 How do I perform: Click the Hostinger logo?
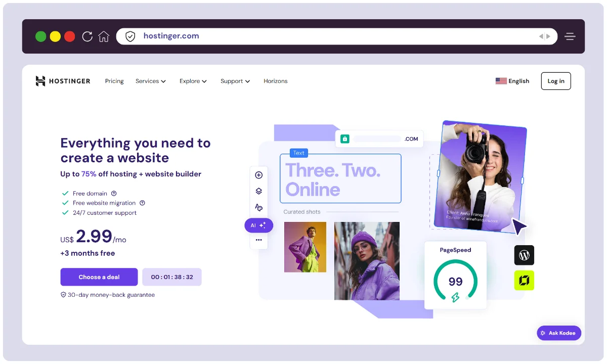tap(63, 81)
